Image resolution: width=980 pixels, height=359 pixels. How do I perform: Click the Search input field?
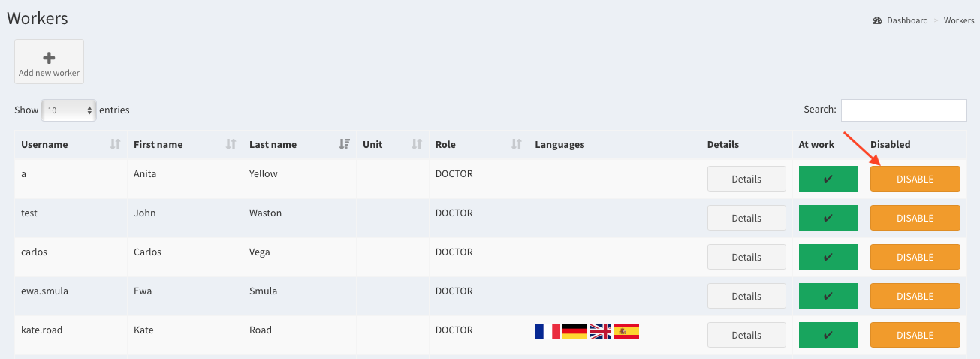[x=903, y=110]
